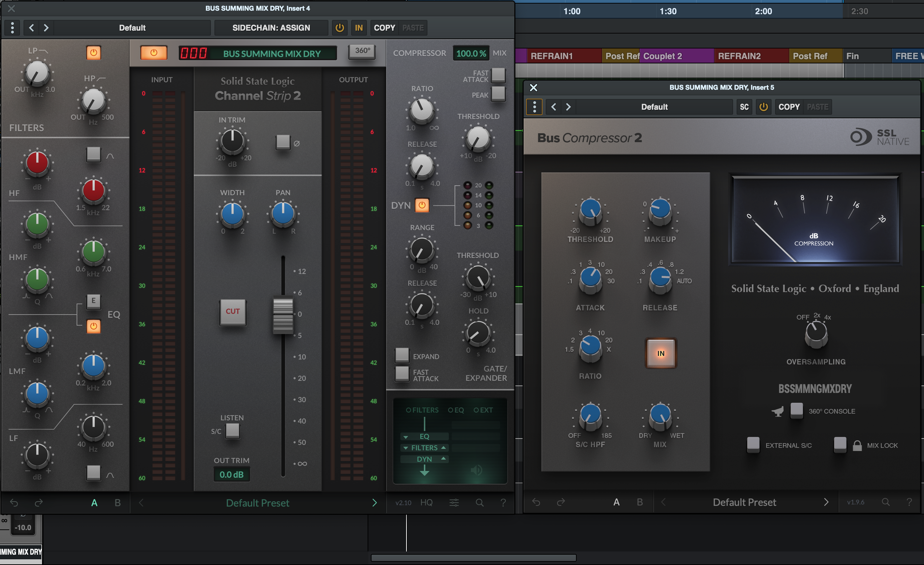Next preset arrow in Bus Compressor footer
Image resolution: width=924 pixels, height=565 pixels.
[826, 502]
